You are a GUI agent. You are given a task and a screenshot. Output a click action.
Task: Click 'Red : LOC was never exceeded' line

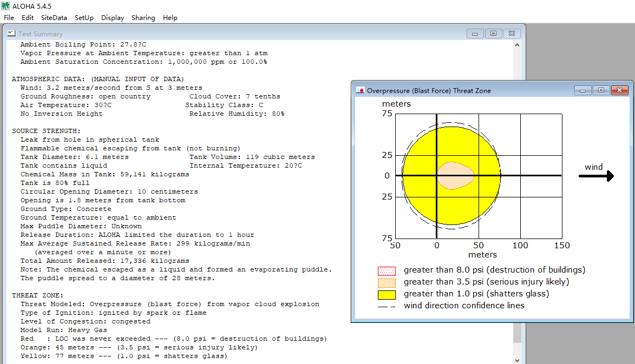point(173,339)
